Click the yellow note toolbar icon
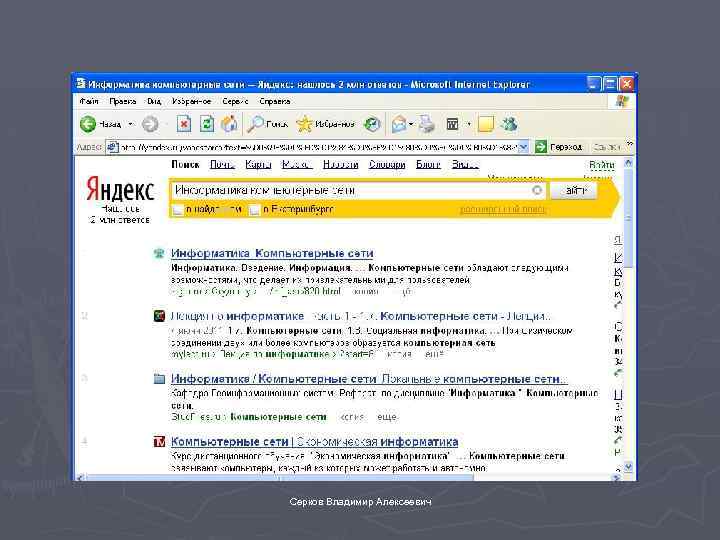 click(486, 124)
